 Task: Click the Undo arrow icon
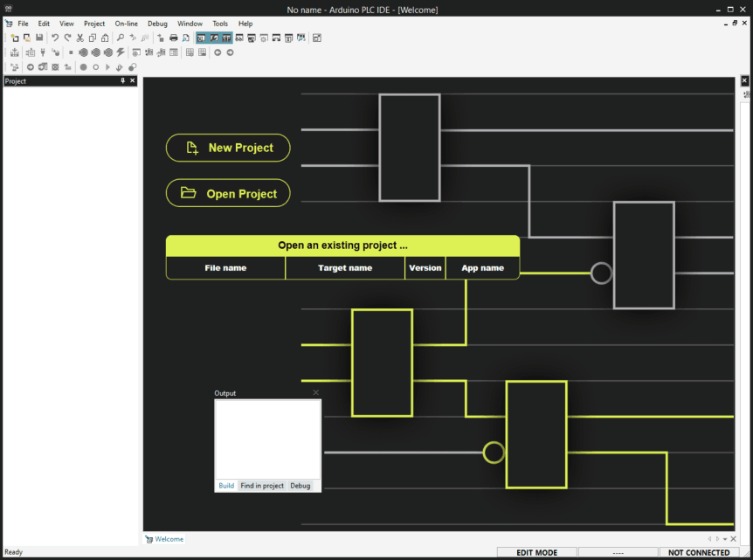pyautogui.click(x=55, y=38)
